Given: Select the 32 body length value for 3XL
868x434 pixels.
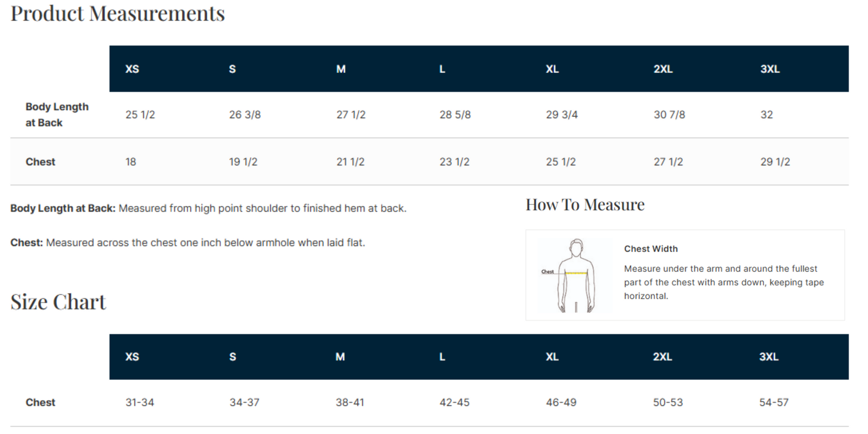Looking at the screenshot, I should click(x=766, y=115).
